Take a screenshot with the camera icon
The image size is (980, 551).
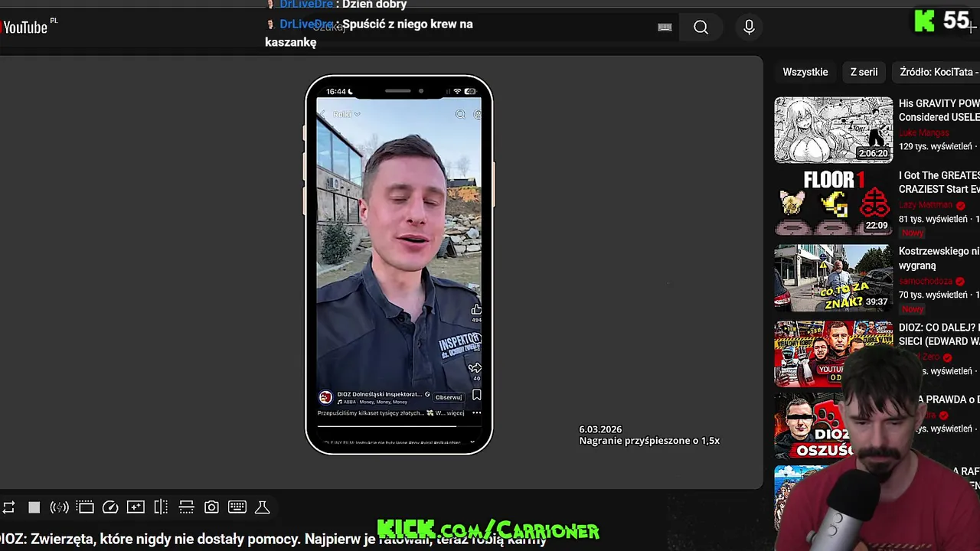211,507
